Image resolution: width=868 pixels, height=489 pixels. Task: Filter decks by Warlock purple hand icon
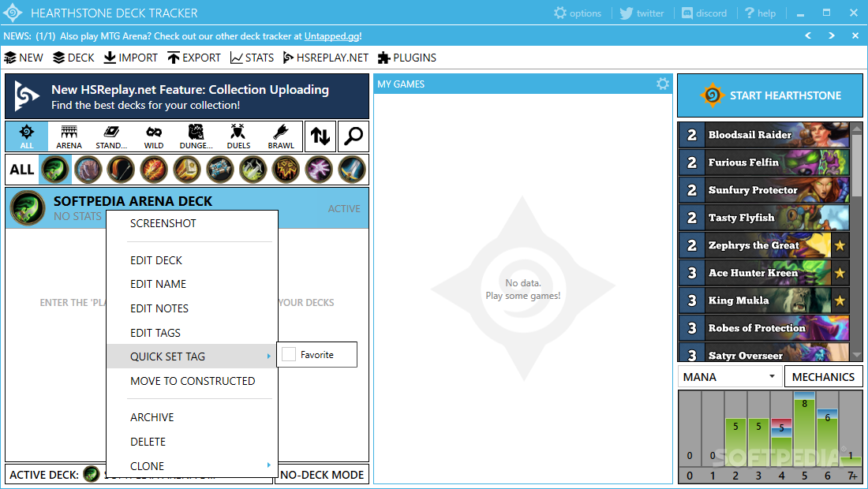(x=320, y=170)
